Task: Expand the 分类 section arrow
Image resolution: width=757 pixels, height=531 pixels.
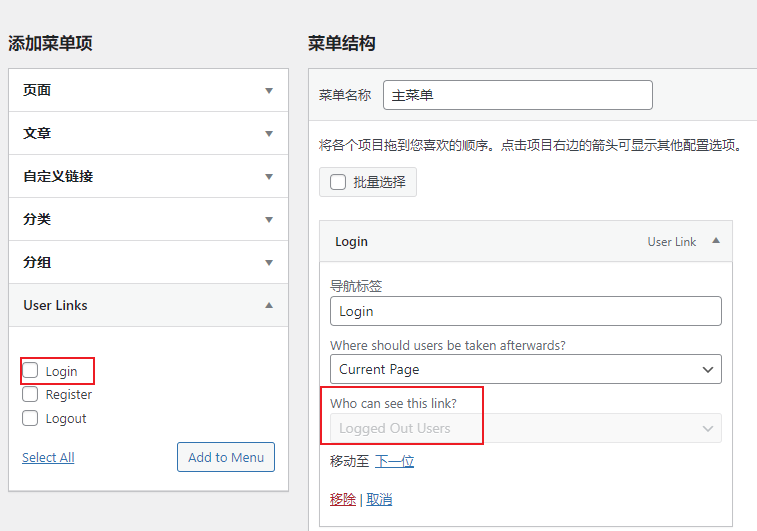Action: click(x=268, y=219)
